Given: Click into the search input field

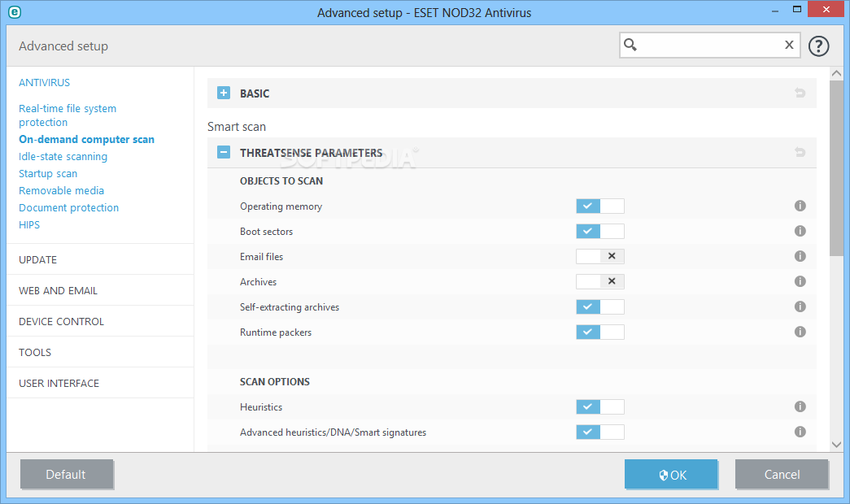Looking at the screenshot, I should coord(709,45).
